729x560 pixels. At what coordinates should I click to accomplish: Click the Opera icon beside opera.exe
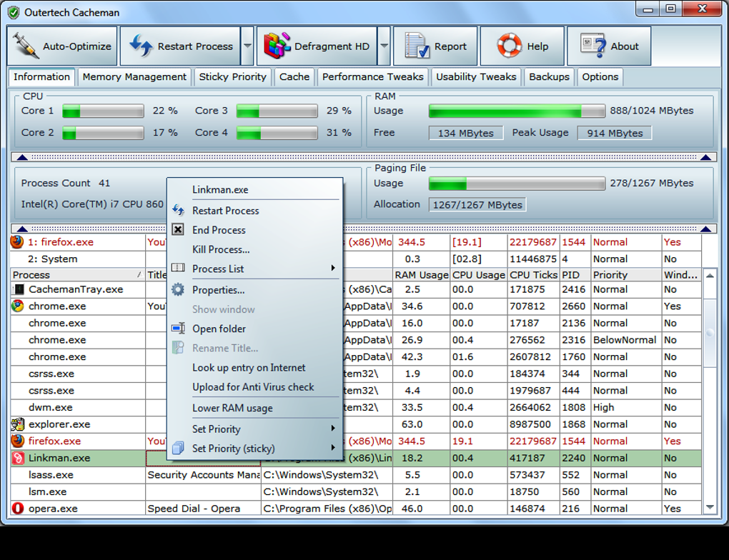point(18,509)
